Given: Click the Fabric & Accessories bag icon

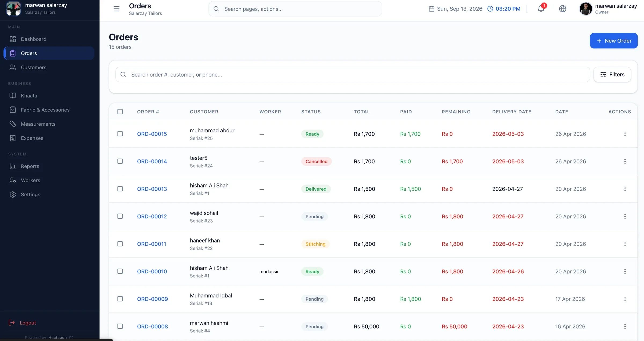Looking at the screenshot, I should click(x=13, y=110).
